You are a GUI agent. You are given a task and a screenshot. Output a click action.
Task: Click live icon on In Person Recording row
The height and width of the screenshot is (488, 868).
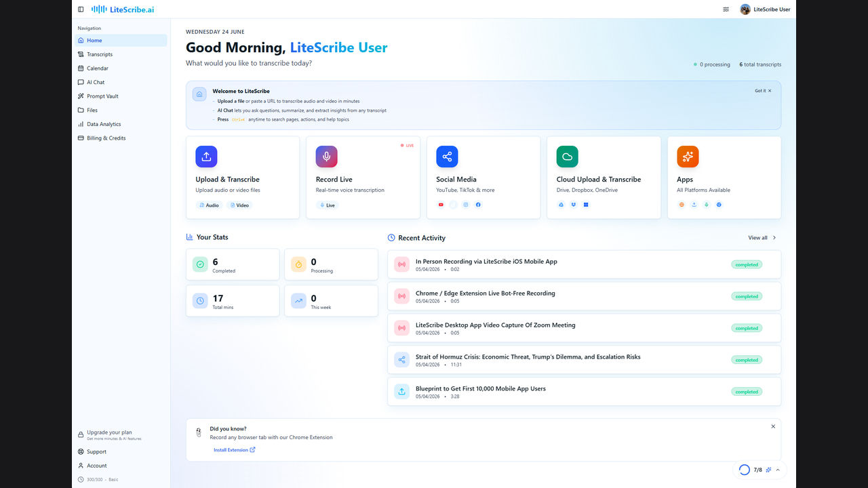coord(401,264)
